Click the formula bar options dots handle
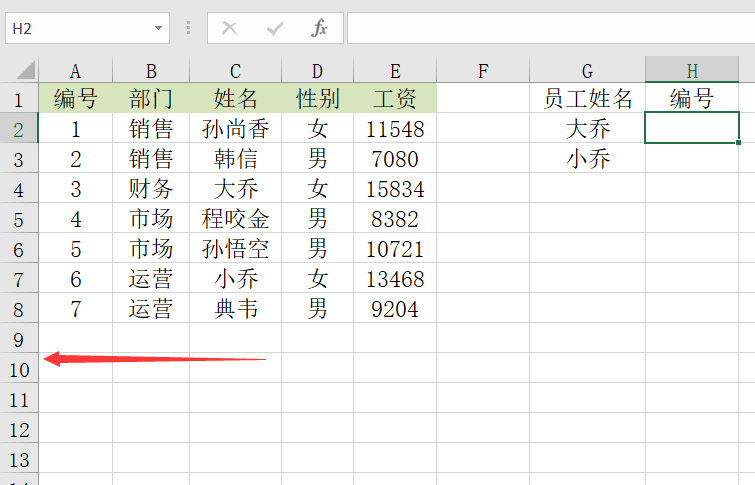This screenshot has height=485, width=755. coord(188,28)
